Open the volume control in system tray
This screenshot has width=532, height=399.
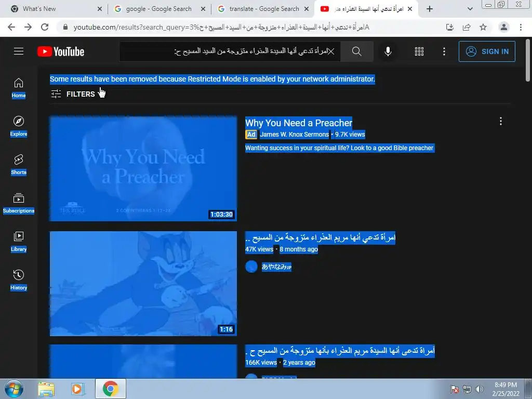[480, 389]
